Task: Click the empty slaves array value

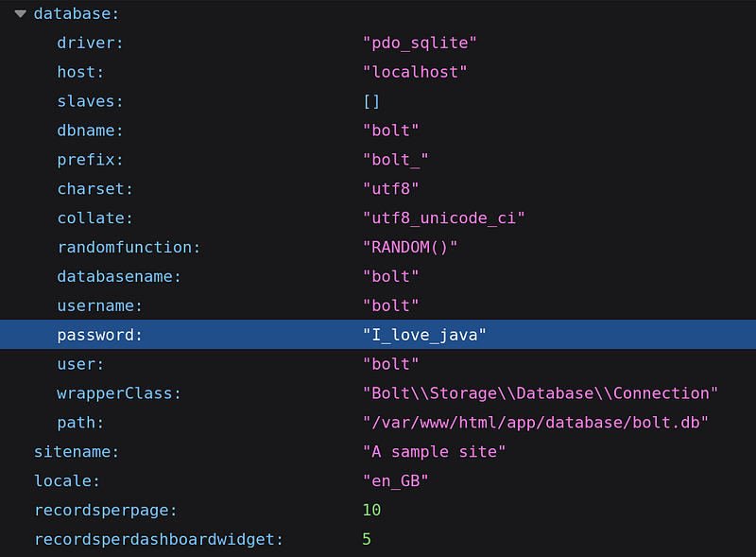Action: [371, 102]
